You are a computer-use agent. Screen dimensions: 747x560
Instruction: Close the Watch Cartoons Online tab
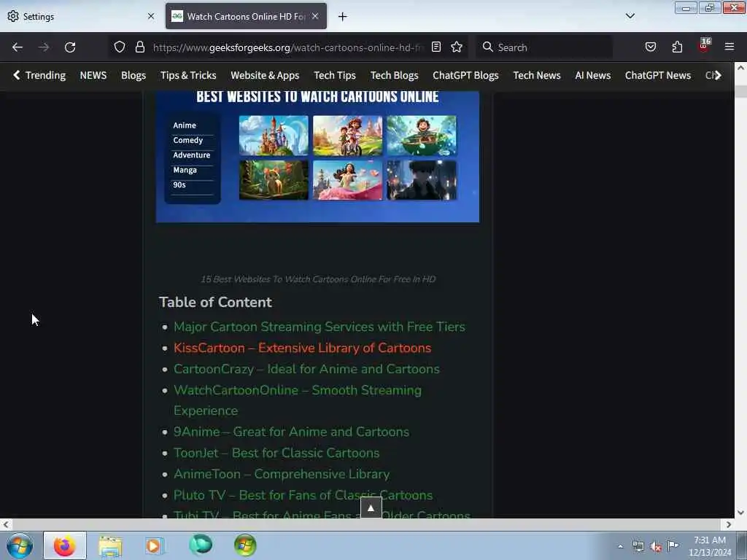tap(315, 16)
